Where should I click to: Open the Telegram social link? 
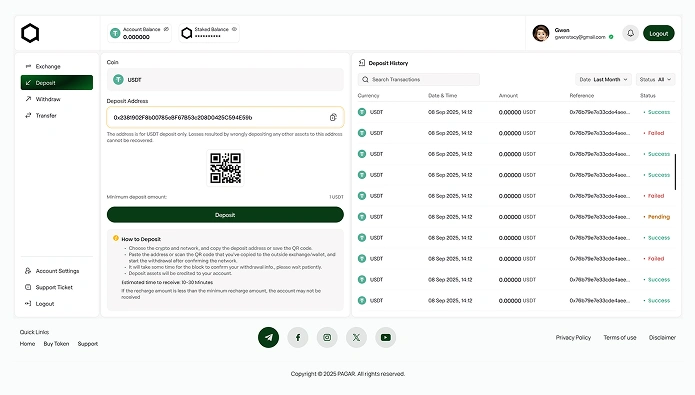pyautogui.click(x=269, y=337)
